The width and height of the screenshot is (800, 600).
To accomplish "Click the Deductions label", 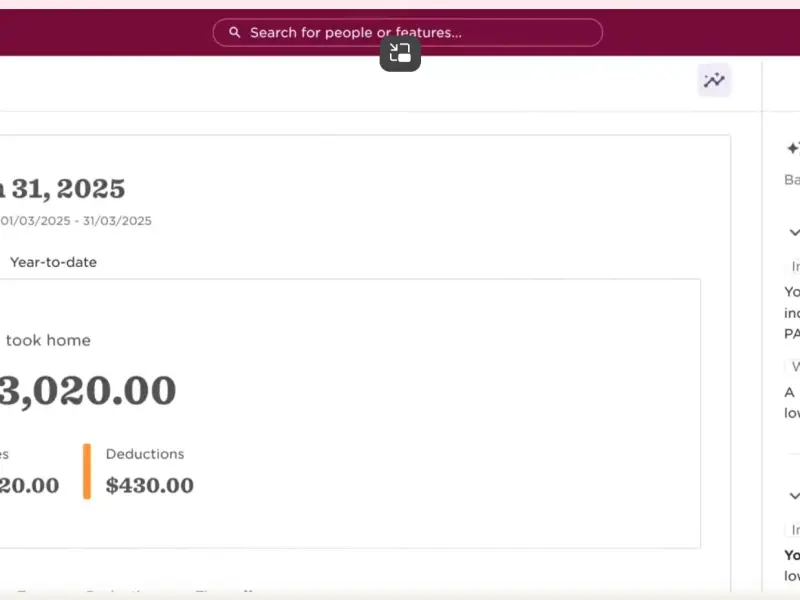I will tap(145, 454).
